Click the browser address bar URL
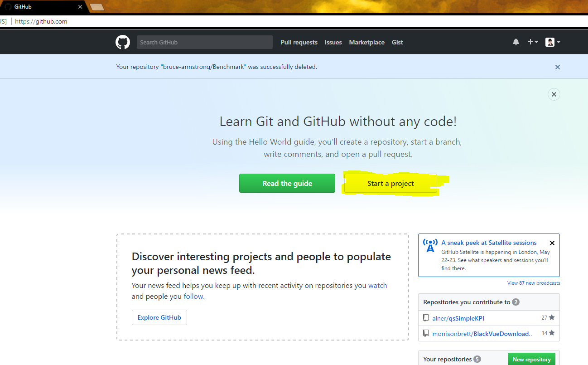 click(41, 21)
